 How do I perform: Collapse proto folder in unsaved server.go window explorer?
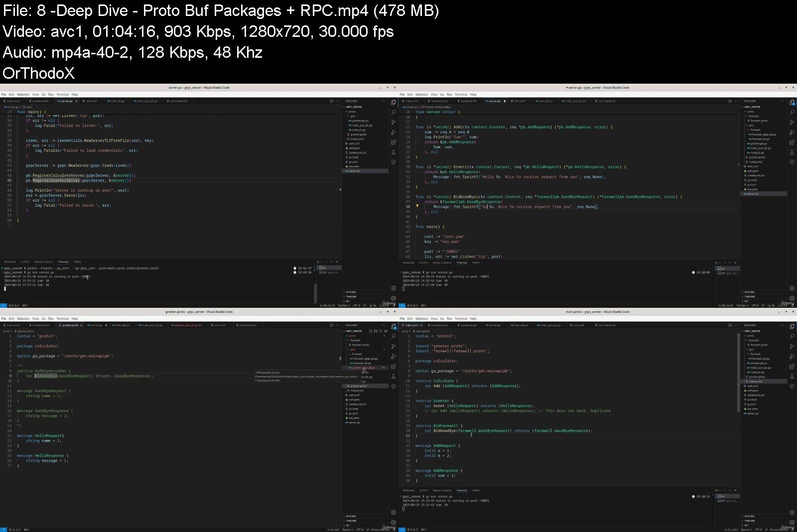[750, 112]
